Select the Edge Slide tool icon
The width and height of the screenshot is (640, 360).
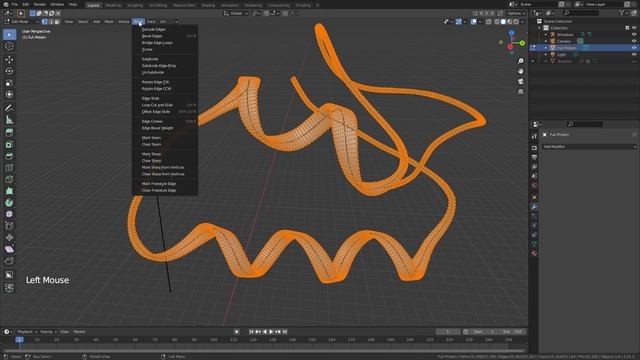(x=9, y=226)
